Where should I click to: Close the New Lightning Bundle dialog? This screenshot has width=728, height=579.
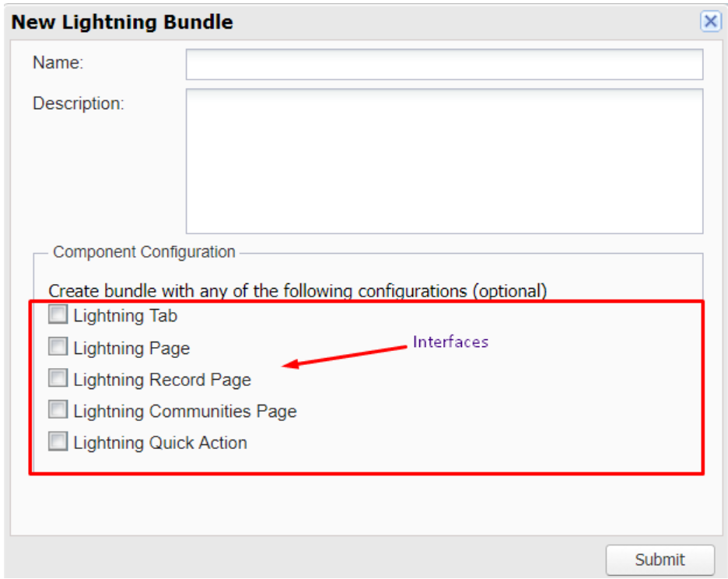point(710,21)
